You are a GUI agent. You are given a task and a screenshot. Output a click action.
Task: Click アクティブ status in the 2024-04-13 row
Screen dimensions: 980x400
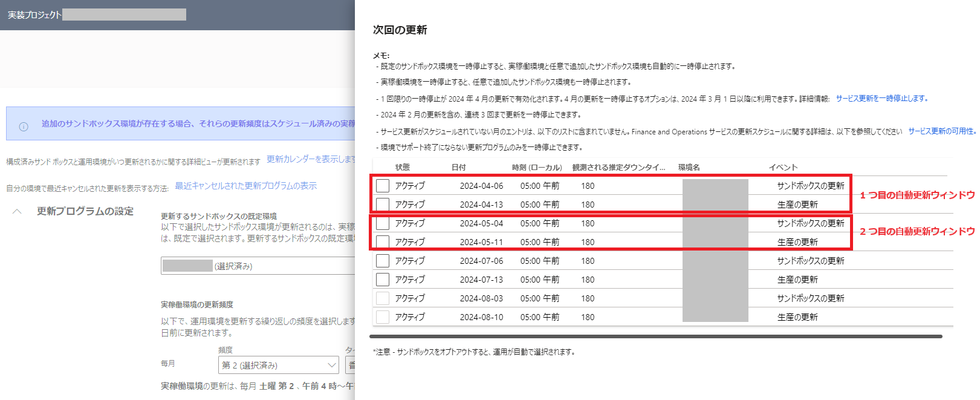410,205
